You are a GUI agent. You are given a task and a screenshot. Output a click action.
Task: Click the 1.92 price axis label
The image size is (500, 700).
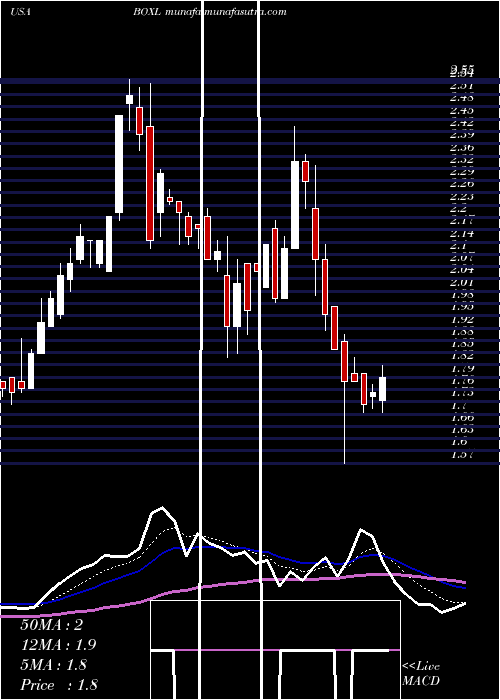click(x=462, y=319)
